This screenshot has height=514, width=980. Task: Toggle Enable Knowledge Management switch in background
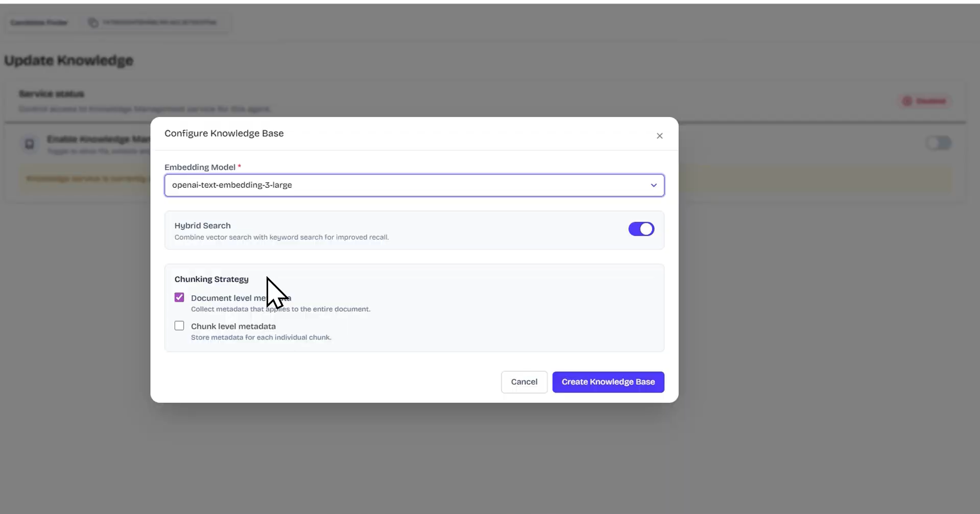coord(939,143)
